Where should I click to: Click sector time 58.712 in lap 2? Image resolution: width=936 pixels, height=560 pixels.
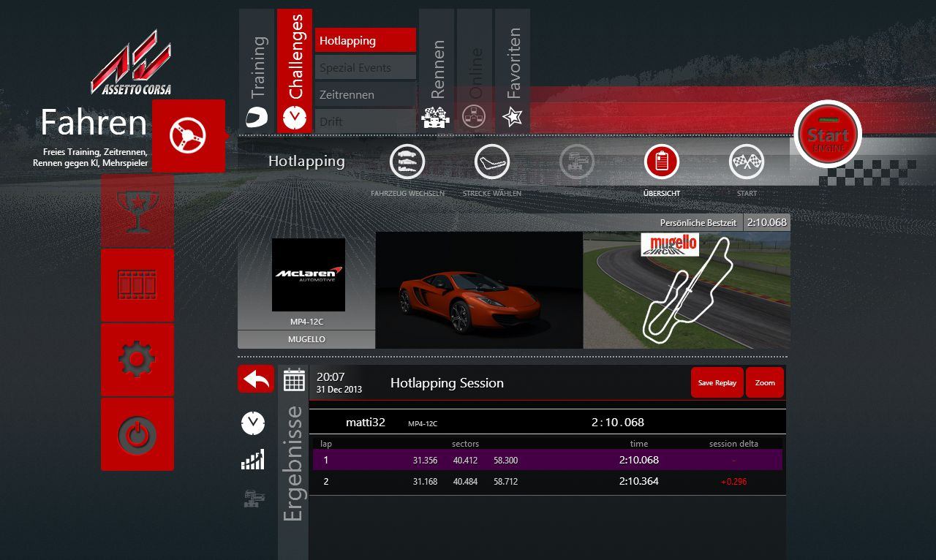[505, 482]
